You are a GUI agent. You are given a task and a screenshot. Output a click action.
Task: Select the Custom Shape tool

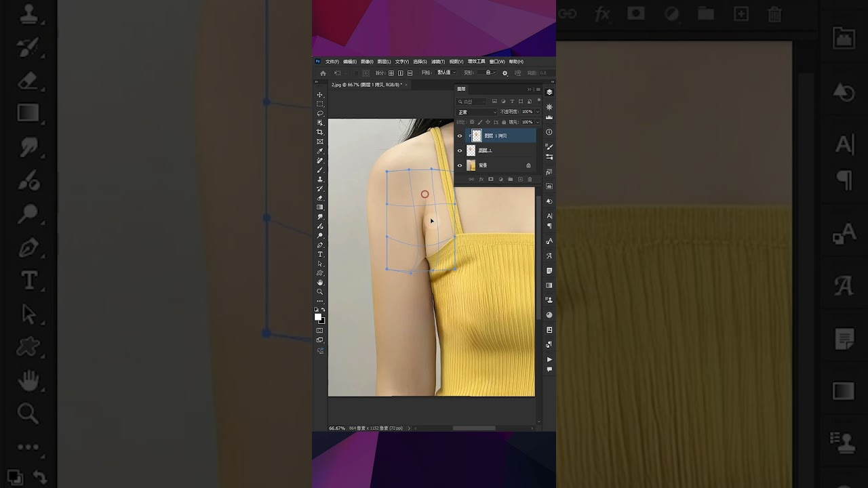click(319, 273)
